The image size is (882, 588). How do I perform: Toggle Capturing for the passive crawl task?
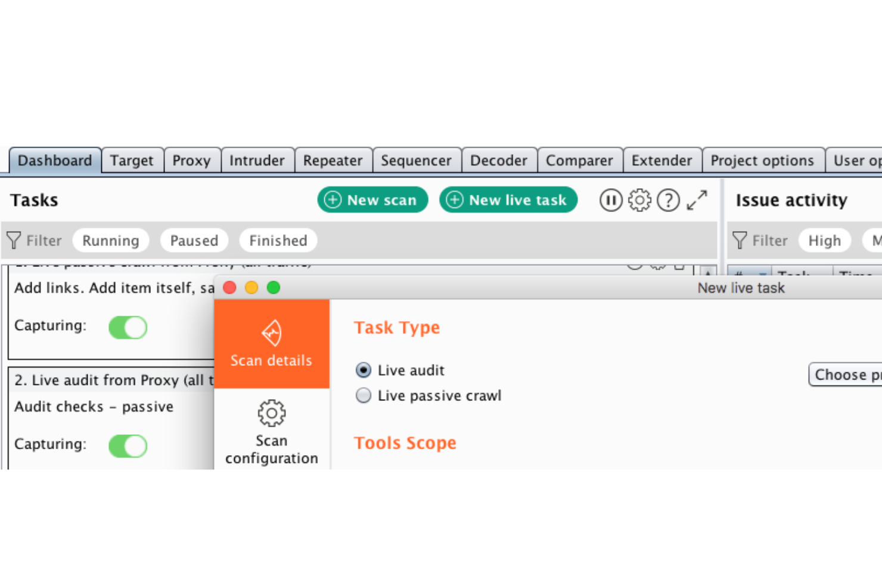point(128,327)
